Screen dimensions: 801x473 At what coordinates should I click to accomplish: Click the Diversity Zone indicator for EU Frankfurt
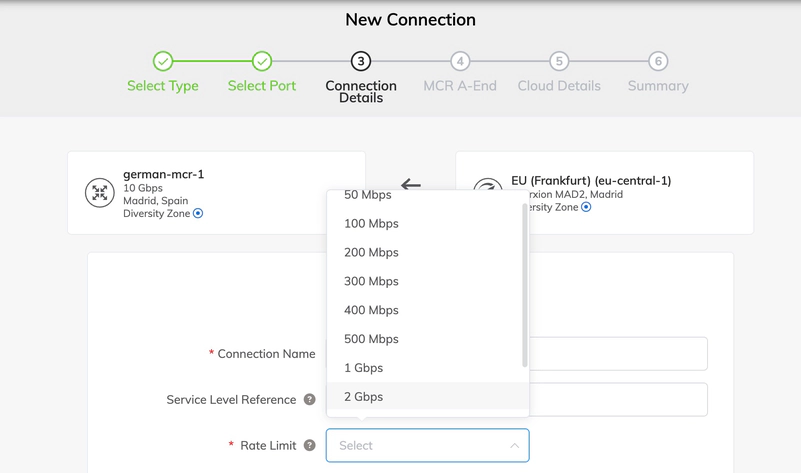pyautogui.click(x=586, y=207)
